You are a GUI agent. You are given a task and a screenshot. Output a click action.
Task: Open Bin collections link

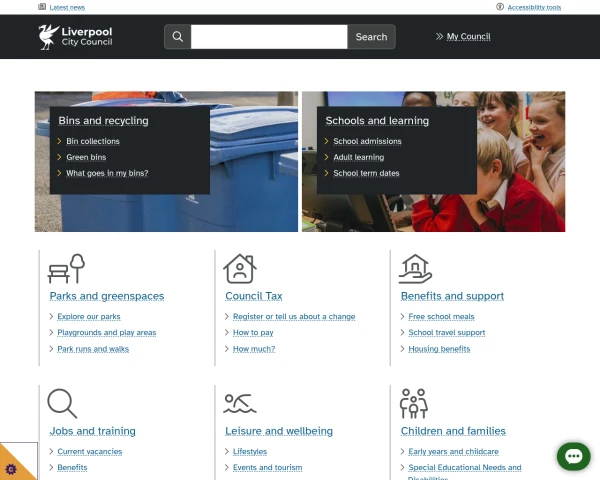point(93,141)
